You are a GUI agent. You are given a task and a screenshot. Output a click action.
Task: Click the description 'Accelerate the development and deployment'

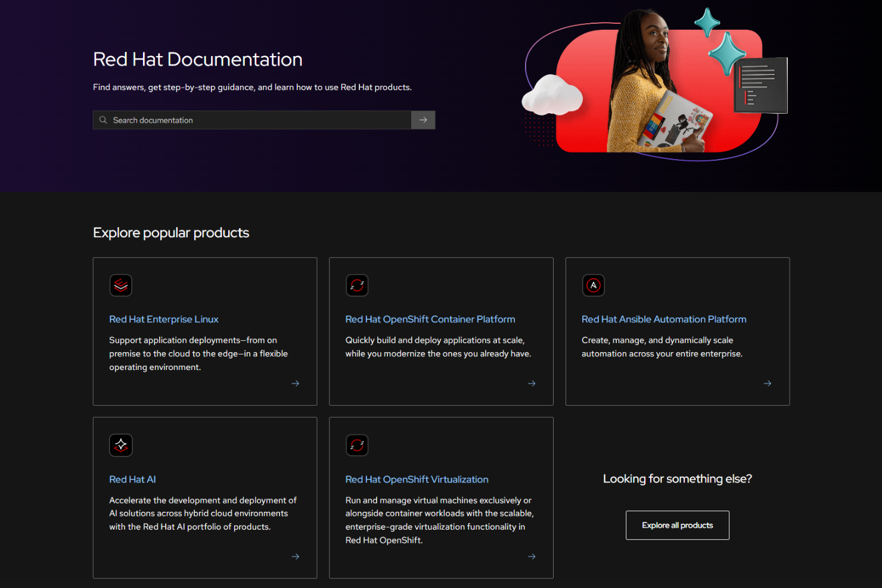(203, 514)
